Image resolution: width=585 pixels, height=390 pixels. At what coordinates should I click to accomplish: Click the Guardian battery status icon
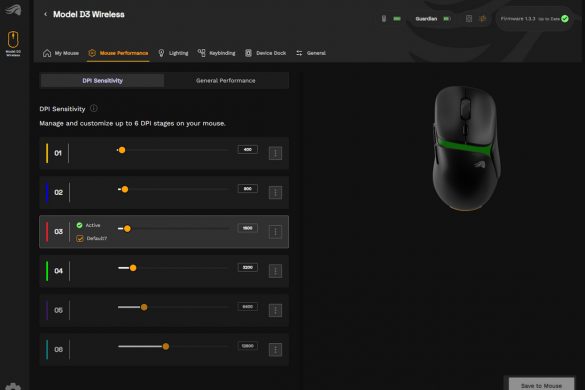[x=446, y=19]
